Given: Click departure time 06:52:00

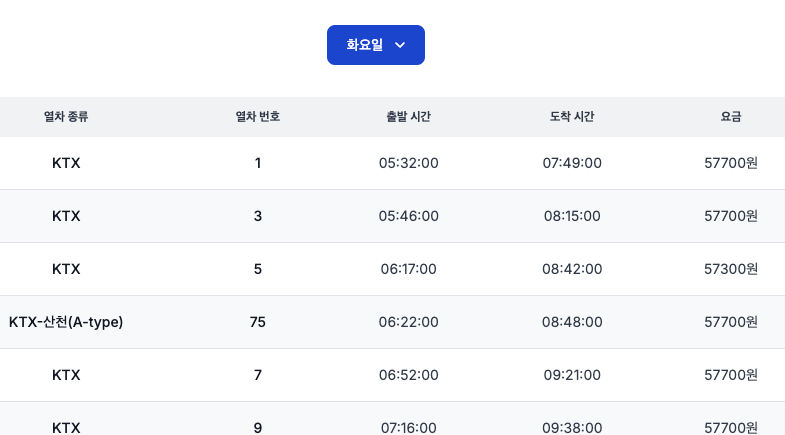Looking at the screenshot, I should point(409,375).
